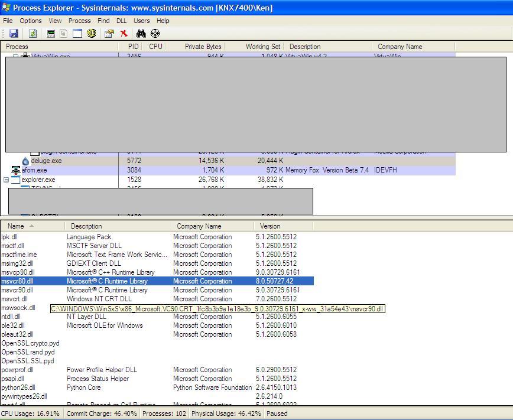Open the View menu
The height and width of the screenshot is (420, 513).
pos(55,21)
